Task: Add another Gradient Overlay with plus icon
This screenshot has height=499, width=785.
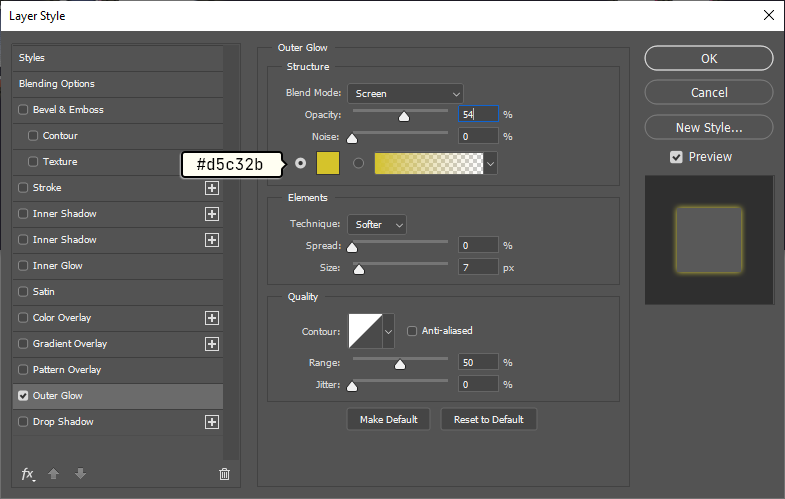Action: click(x=212, y=344)
